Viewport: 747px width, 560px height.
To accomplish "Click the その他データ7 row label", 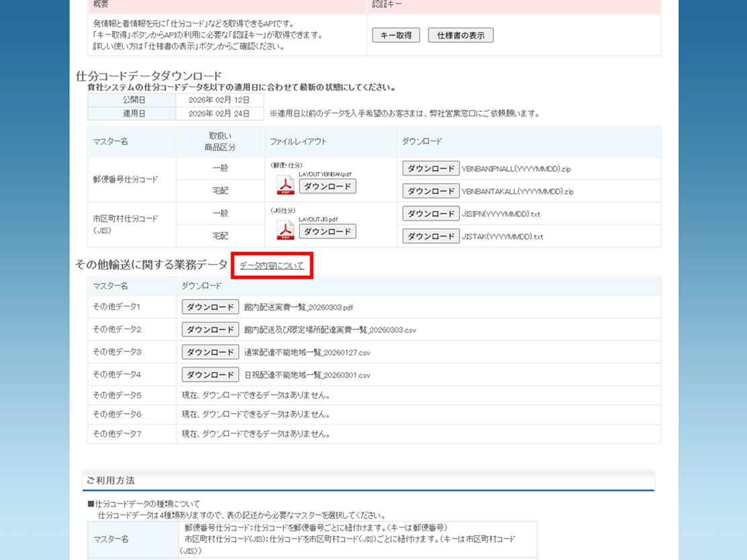I will pyautogui.click(x=117, y=434).
